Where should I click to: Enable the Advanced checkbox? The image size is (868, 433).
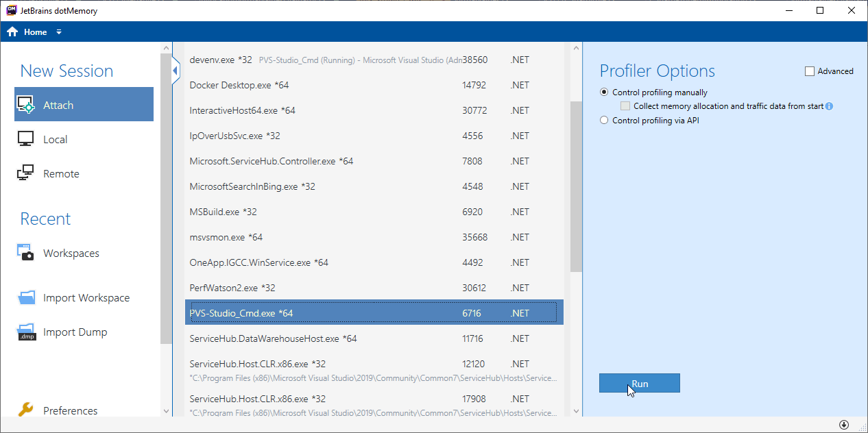pyautogui.click(x=809, y=71)
